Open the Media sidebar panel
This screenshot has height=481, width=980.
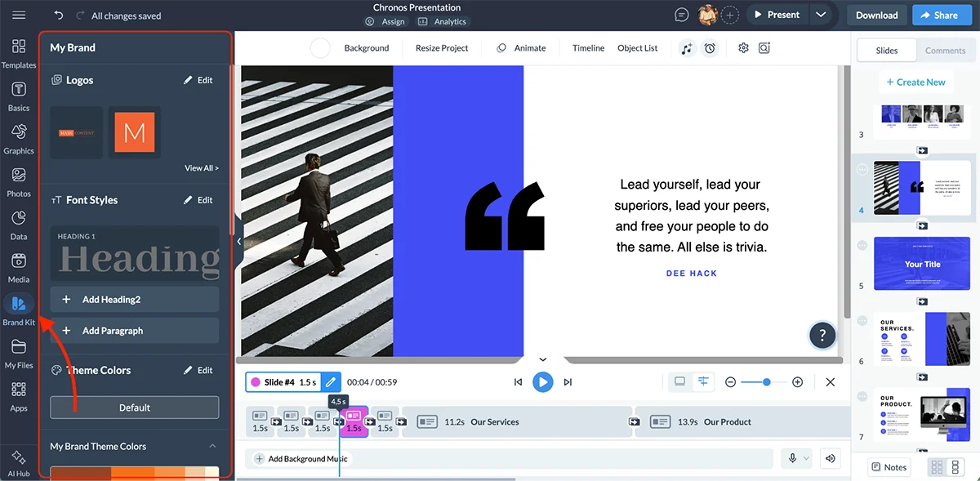click(x=19, y=268)
